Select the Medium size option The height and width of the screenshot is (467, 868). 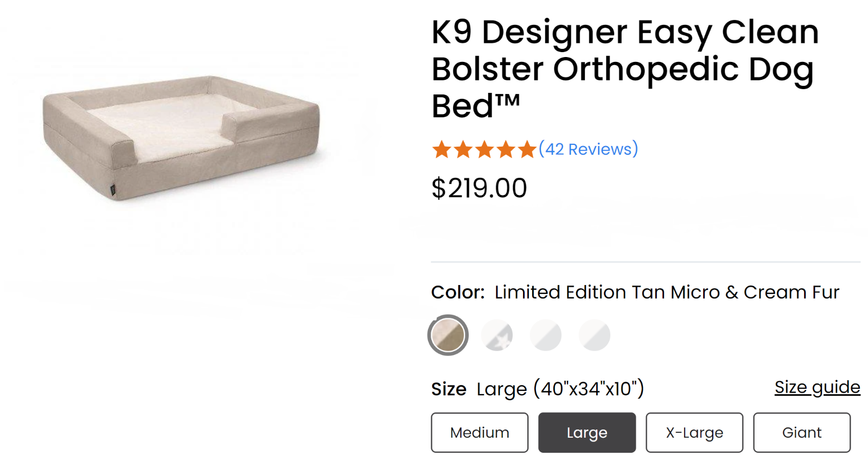point(480,433)
